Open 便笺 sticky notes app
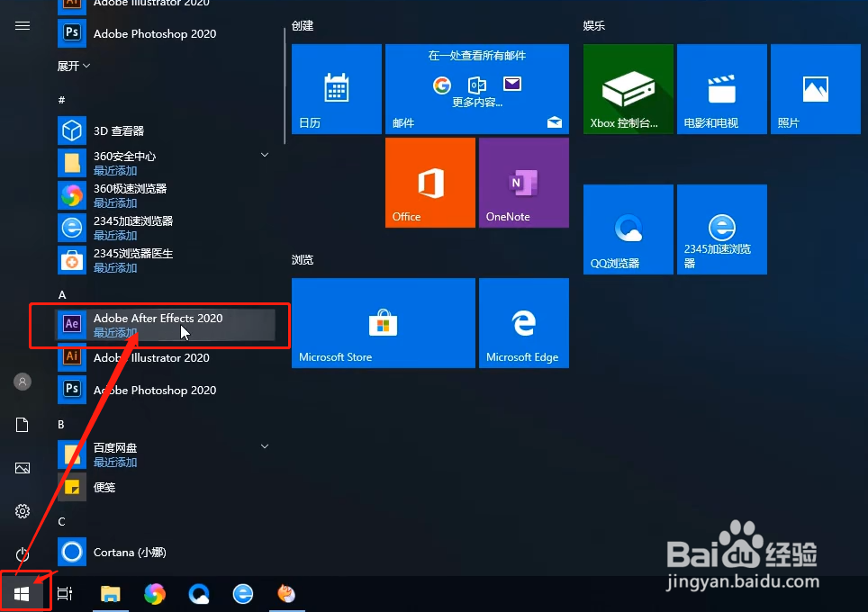 166,487
